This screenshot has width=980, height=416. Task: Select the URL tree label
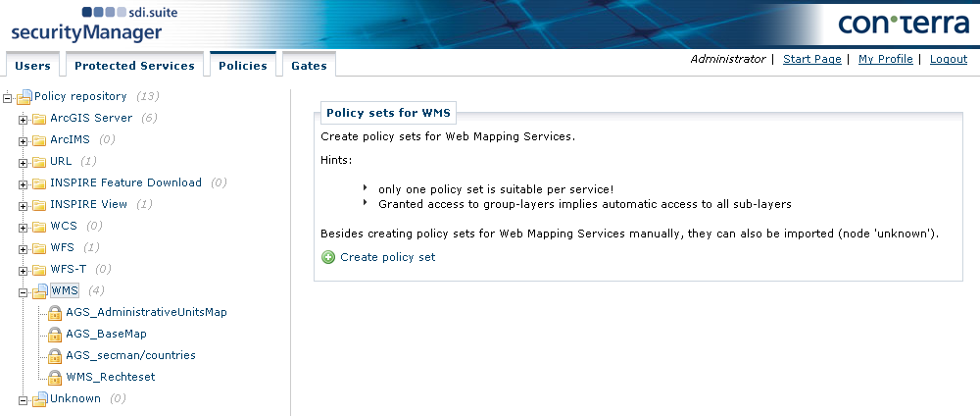pyautogui.click(x=61, y=161)
